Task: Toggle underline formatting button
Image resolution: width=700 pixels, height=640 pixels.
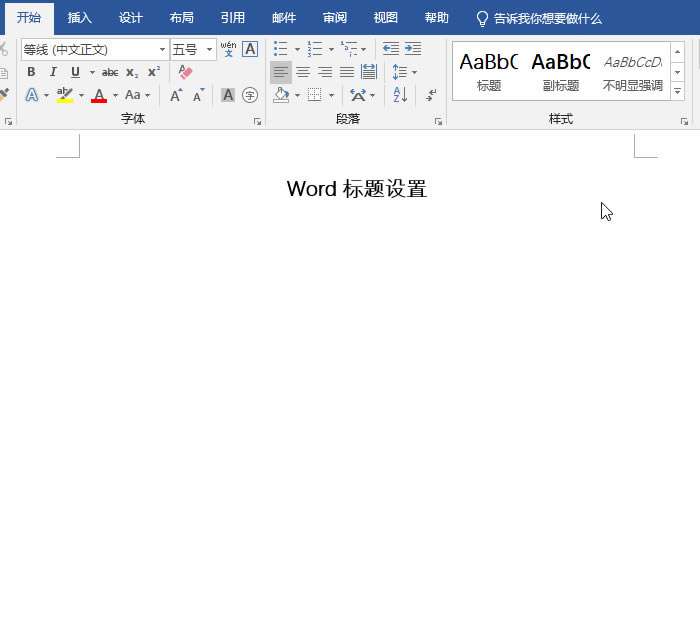Action: click(x=75, y=72)
